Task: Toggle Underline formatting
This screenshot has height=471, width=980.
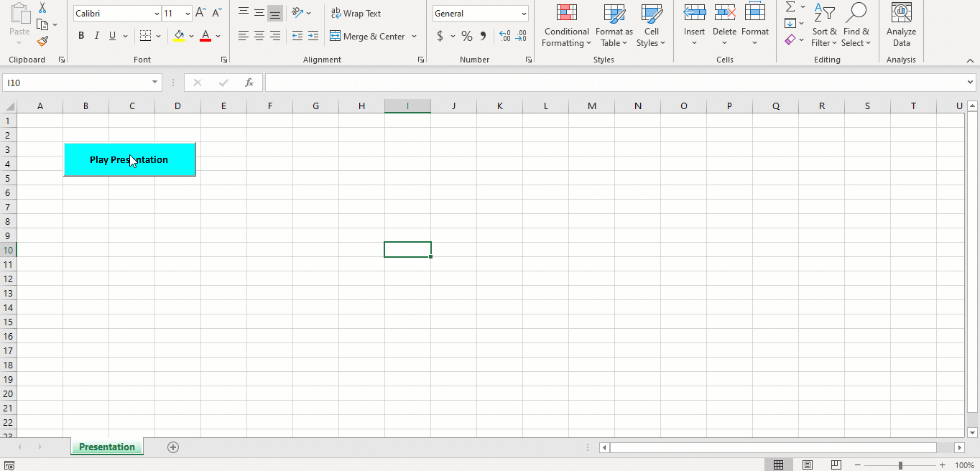Action: coord(111,35)
